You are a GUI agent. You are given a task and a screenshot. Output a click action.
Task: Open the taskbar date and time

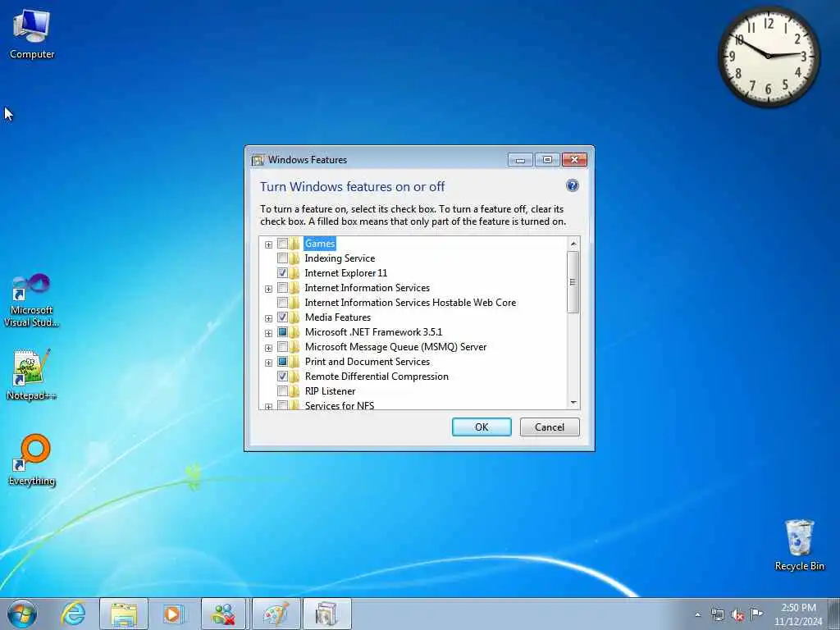[x=797, y=614]
